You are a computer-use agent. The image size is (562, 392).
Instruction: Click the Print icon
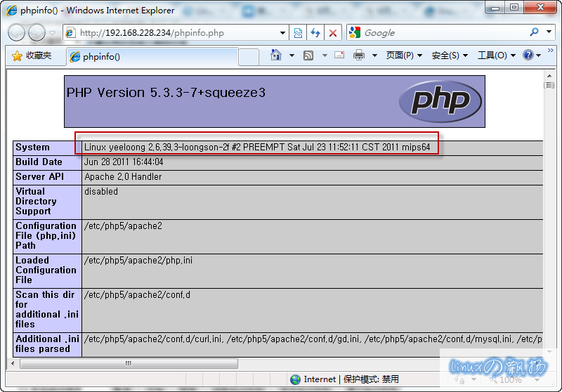pos(359,55)
